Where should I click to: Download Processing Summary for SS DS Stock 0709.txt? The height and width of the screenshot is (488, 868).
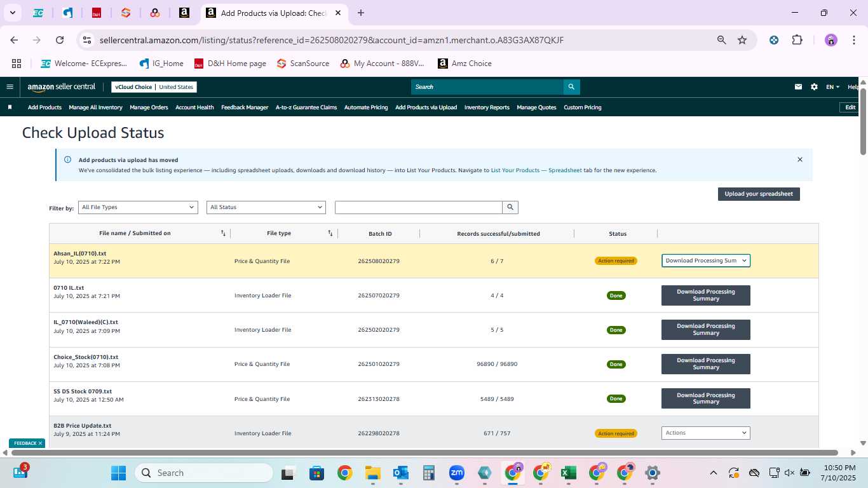click(706, 398)
